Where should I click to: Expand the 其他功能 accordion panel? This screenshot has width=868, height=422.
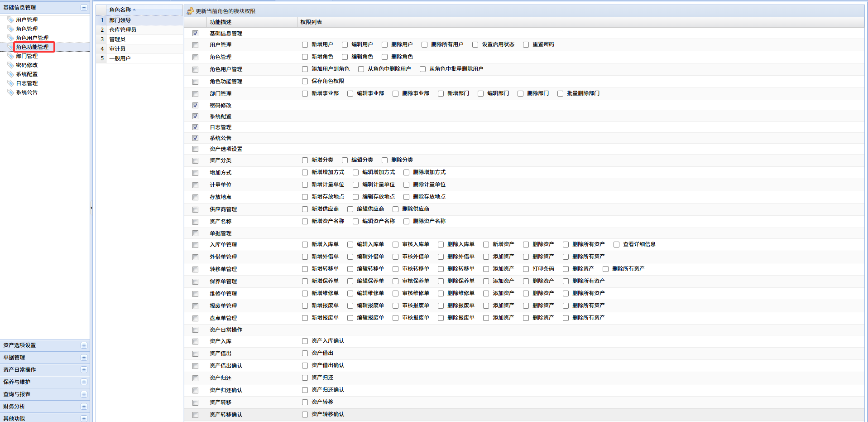[x=84, y=418]
